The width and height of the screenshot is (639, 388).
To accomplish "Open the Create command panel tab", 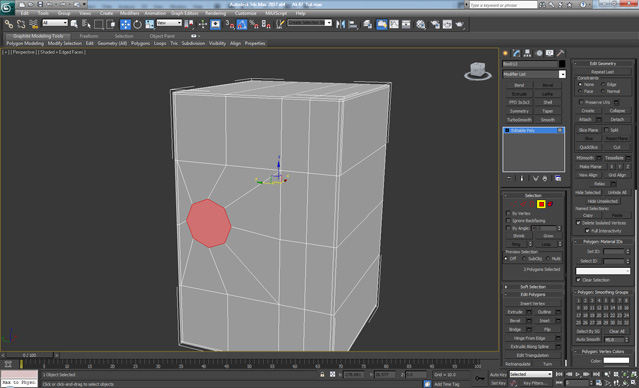I will (506, 53).
